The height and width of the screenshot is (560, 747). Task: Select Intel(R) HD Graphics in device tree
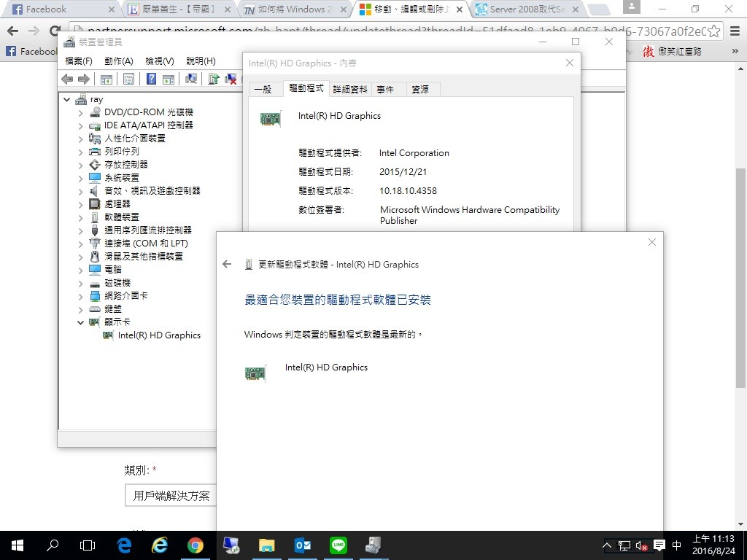pos(159,335)
